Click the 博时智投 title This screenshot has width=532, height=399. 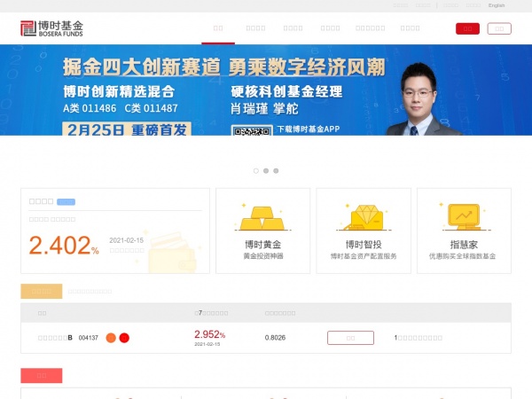[364, 245]
